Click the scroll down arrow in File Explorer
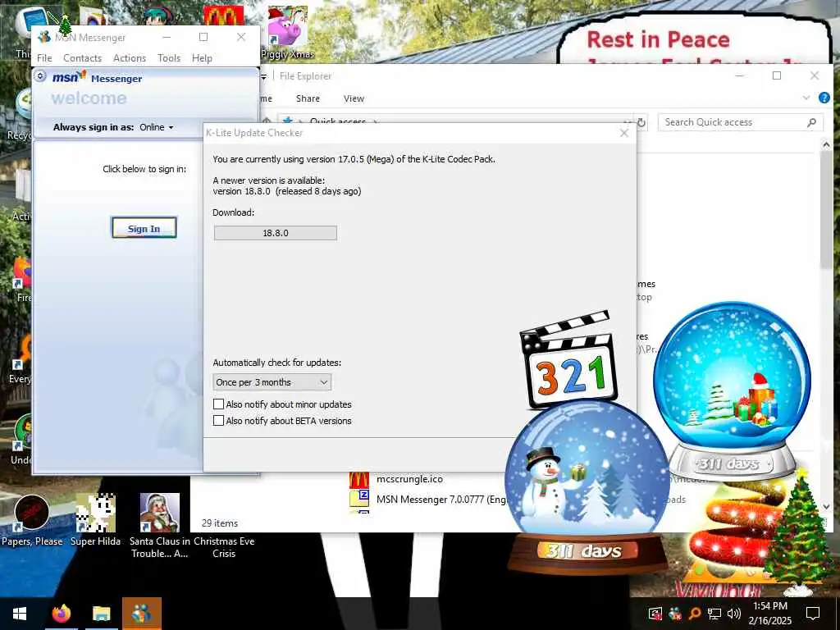The image size is (840, 630). click(x=826, y=506)
